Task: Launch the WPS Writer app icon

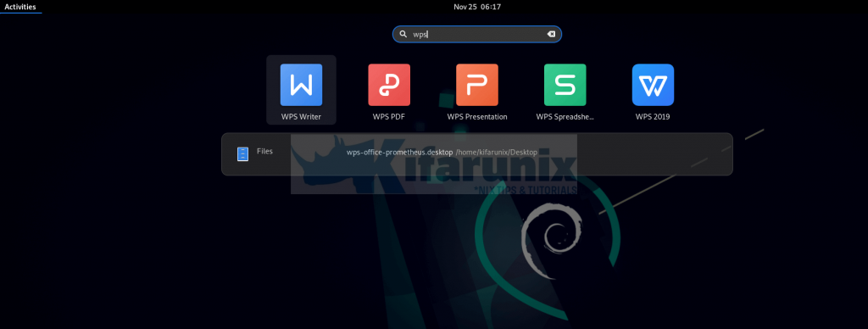Action: [x=301, y=85]
